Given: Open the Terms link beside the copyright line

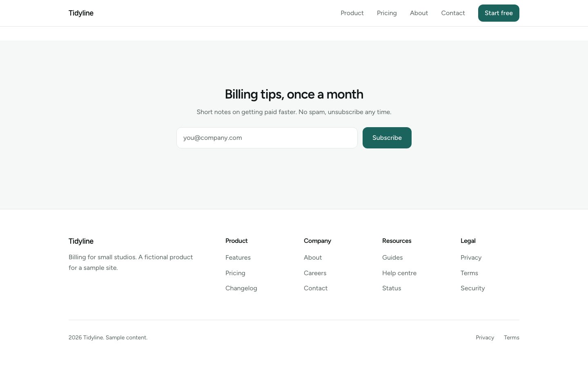Looking at the screenshot, I should click(512, 338).
